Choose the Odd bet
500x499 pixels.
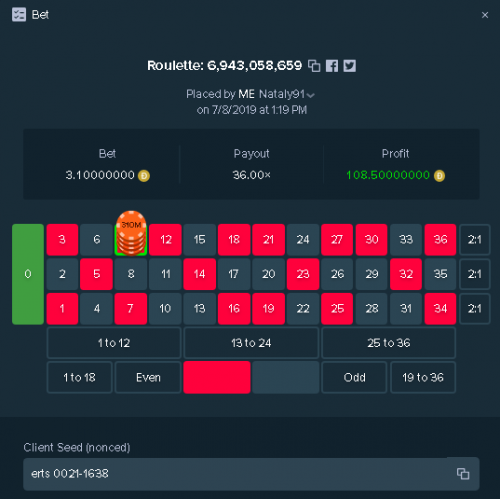(354, 378)
